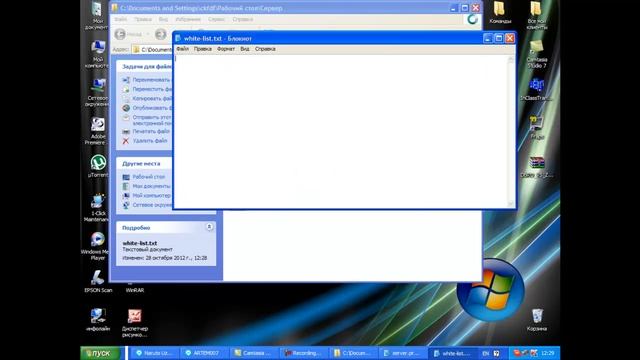Select the RAR archive icon on desktop
Viewport: 640px width, 360px height.
pyautogui.click(x=537, y=166)
